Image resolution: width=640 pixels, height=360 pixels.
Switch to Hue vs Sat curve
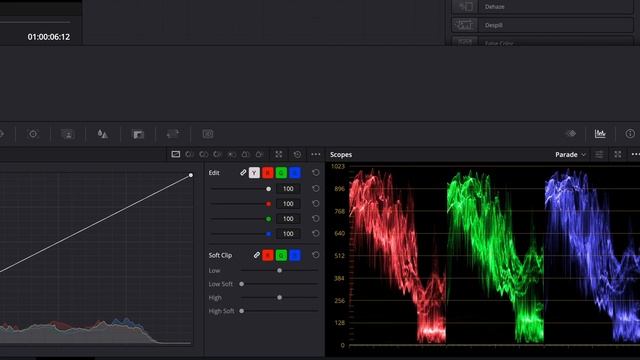click(x=203, y=154)
